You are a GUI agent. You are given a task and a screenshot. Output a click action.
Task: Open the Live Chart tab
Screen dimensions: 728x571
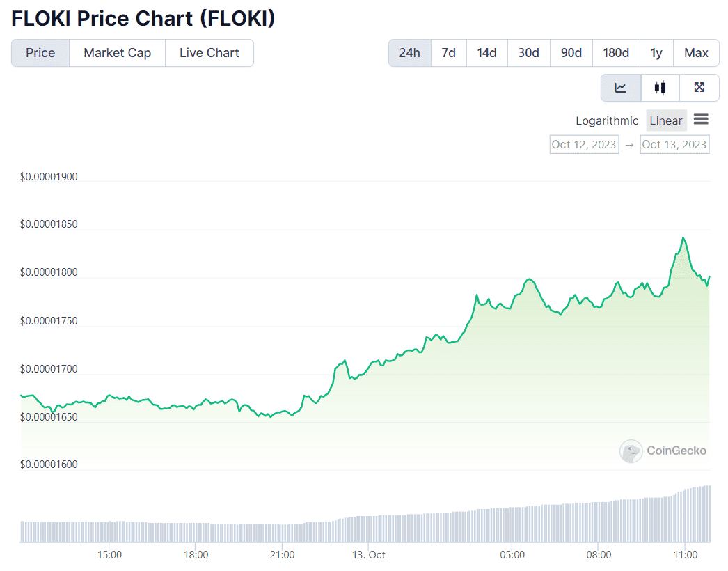209,53
